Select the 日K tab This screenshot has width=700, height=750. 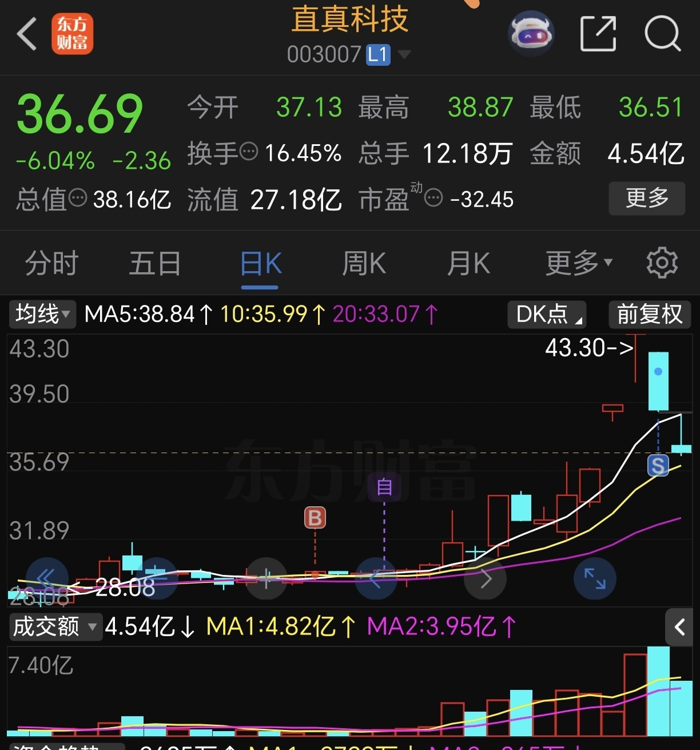(261, 263)
